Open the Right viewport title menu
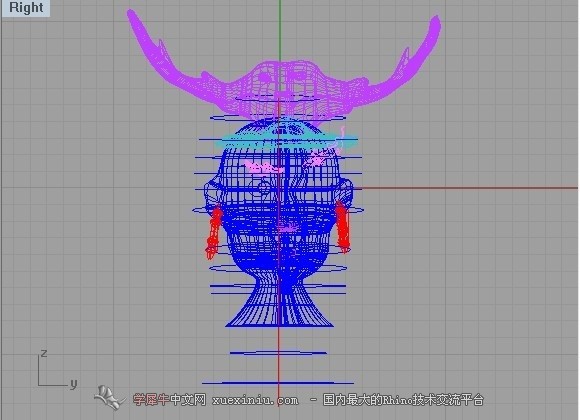The image size is (580, 420). click(26, 8)
